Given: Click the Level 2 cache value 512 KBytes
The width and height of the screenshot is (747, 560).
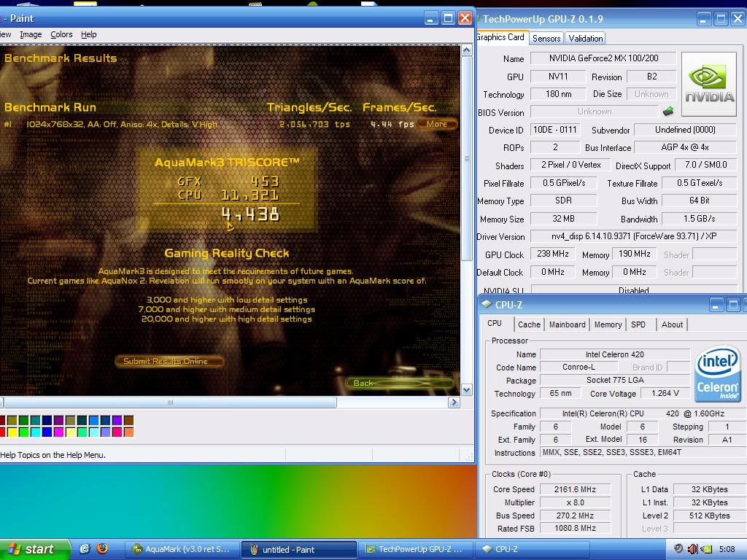Looking at the screenshot, I should [709, 516].
